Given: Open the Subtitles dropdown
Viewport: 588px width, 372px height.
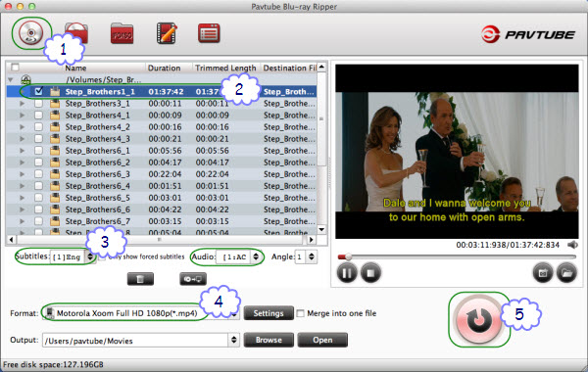Looking at the screenshot, I should pyautogui.click(x=73, y=257).
